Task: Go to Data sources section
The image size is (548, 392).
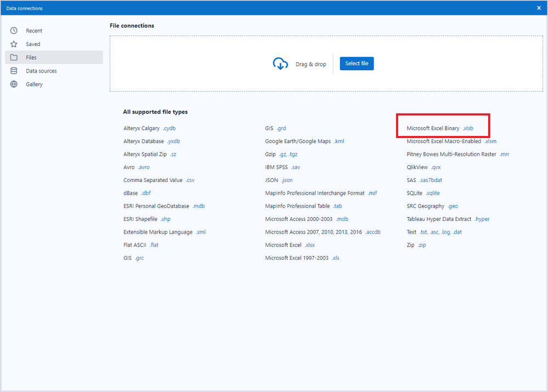Action: (54, 71)
